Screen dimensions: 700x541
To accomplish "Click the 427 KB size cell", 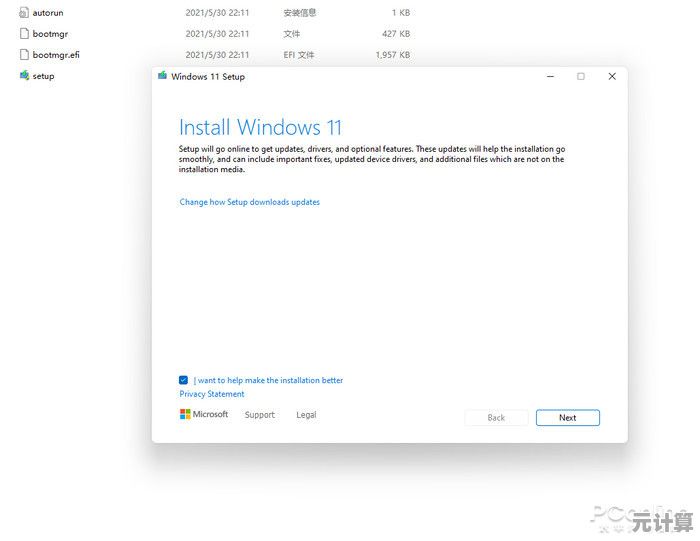I will coord(396,33).
